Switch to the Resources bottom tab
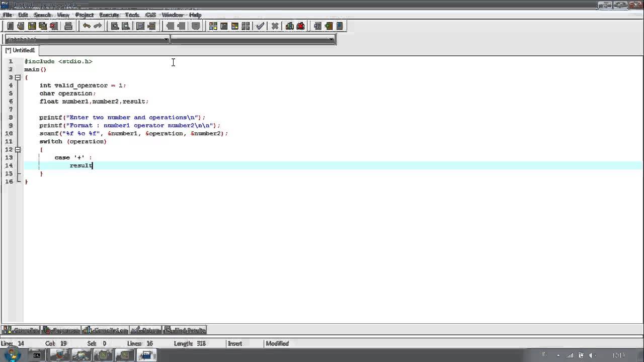Viewport: 644px width, 362px height. (x=61, y=330)
